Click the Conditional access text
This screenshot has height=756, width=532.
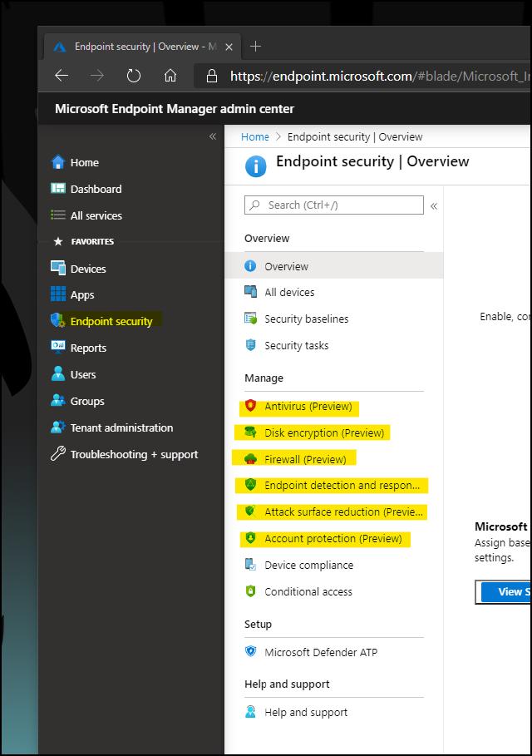coord(308,591)
